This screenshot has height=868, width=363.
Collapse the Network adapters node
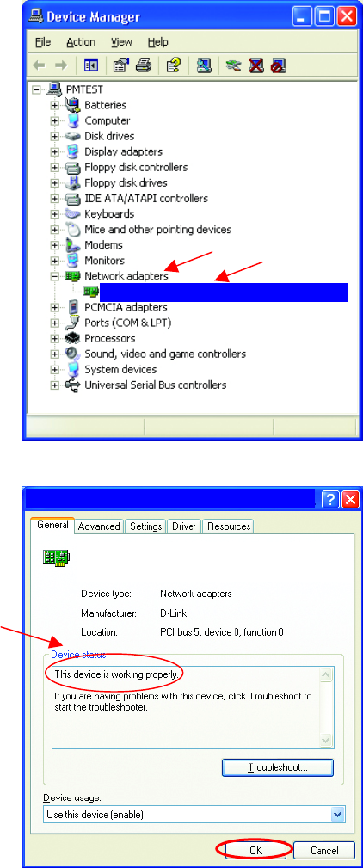click(54, 276)
